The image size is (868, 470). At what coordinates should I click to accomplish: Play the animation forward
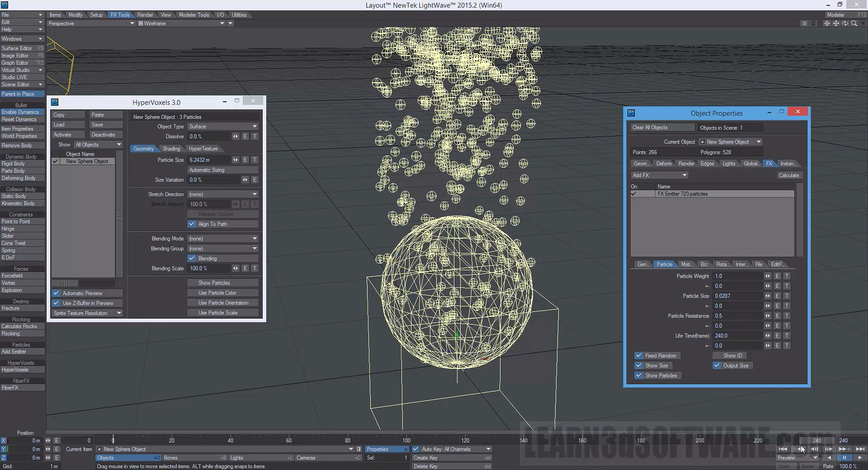click(x=860, y=457)
